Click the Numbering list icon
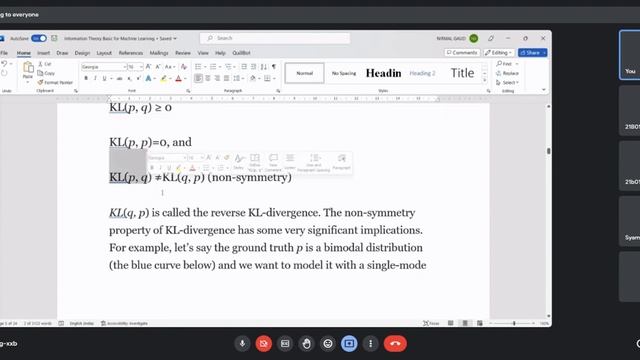 click(213, 67)
